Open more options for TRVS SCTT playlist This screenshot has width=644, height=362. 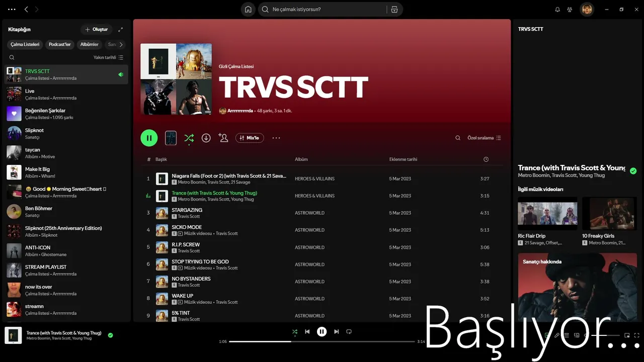276,138
